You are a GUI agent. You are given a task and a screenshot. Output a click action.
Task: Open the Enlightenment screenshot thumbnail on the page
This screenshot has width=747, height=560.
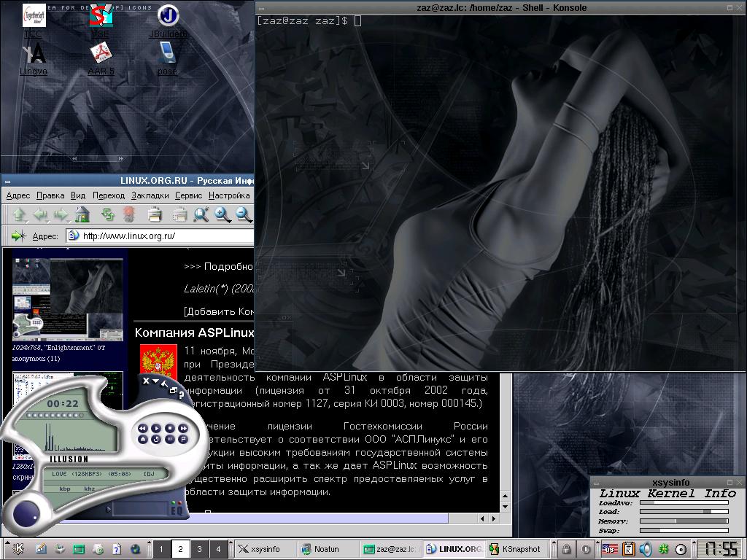[x=68, y=300]
